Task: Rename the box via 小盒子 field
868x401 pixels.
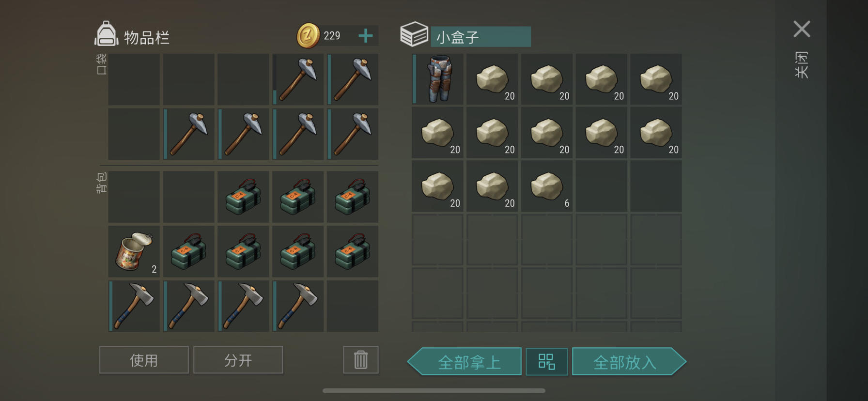Action: coord(480,37)
